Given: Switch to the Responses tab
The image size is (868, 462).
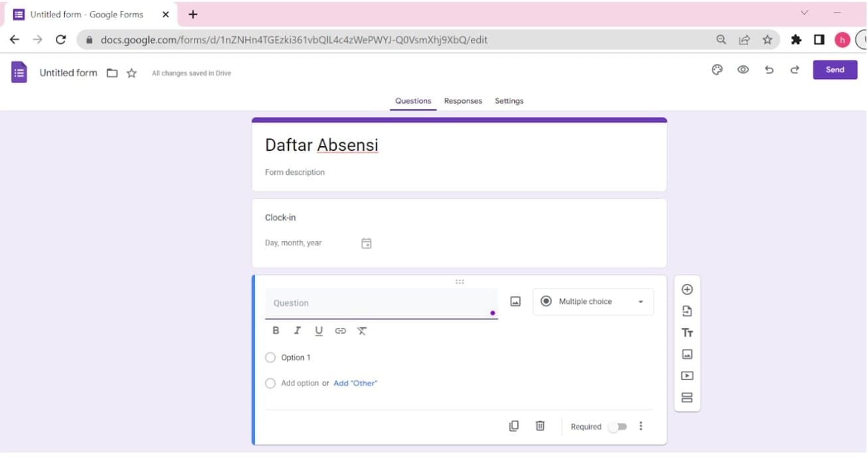Looking at the screenshot, I should 462,100.
